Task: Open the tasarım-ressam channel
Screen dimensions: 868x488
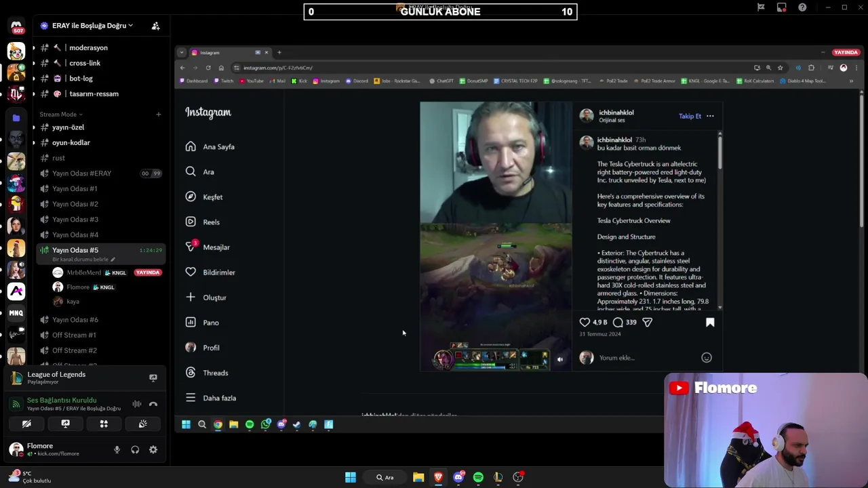Action: coord(100,94)
